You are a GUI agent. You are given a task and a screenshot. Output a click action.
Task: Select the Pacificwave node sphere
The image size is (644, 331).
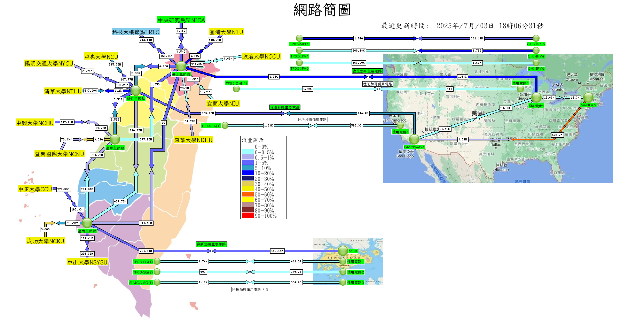pos(414,139)
